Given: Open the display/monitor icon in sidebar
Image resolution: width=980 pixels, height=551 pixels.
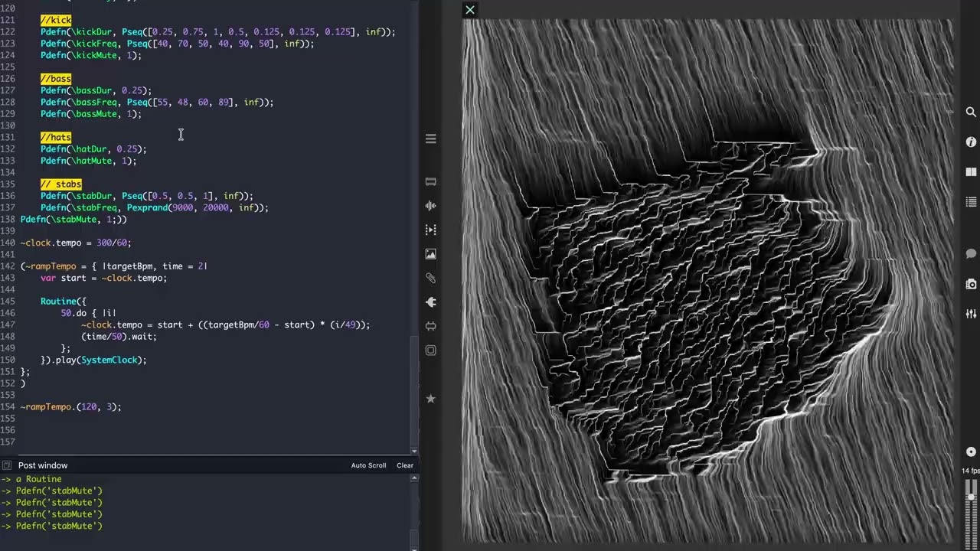Looking at the screenshot, I should click(430, 181).
